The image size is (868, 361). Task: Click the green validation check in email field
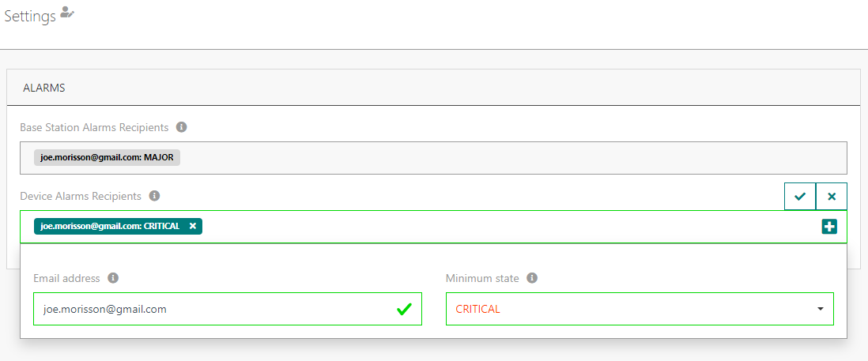pyautogui.click(x=404, y=309)
